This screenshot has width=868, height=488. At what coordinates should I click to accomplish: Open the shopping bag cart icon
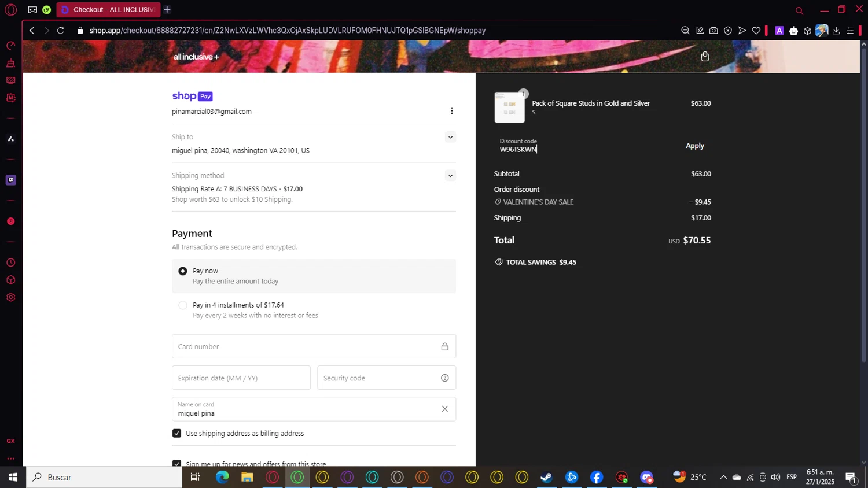click(x=705, y=56)
